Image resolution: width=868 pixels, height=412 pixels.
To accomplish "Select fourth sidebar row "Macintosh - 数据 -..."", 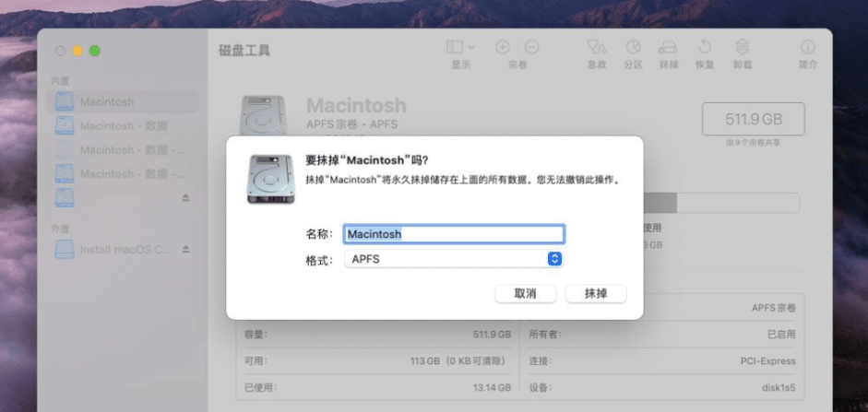I will 123,173.
